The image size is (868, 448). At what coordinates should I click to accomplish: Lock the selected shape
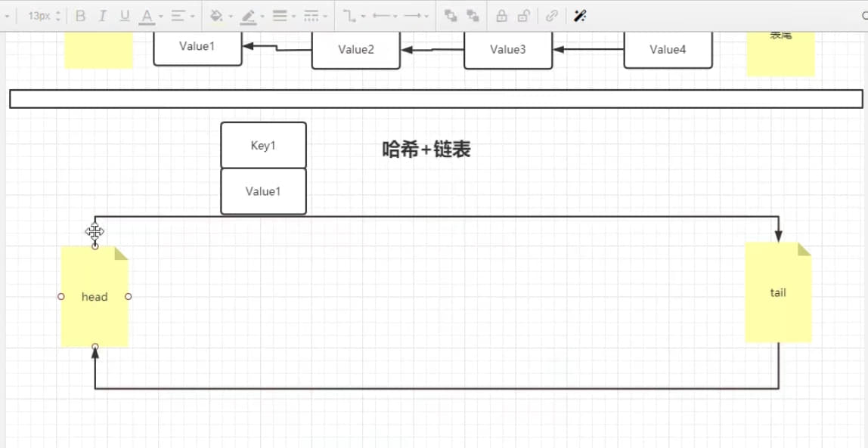point(501,16)
